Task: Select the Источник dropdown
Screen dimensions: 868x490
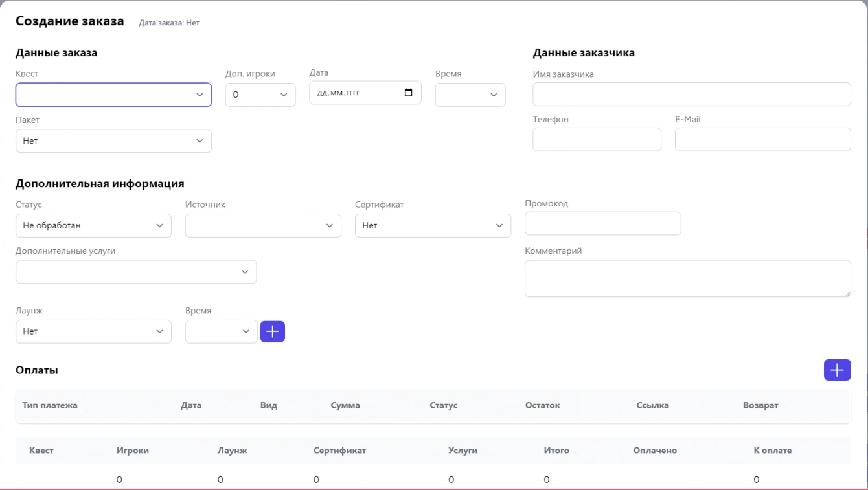Action: 263,225
